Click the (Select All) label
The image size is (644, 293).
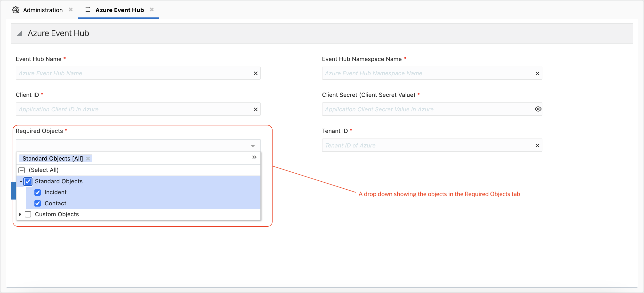(x=43, y=170)
